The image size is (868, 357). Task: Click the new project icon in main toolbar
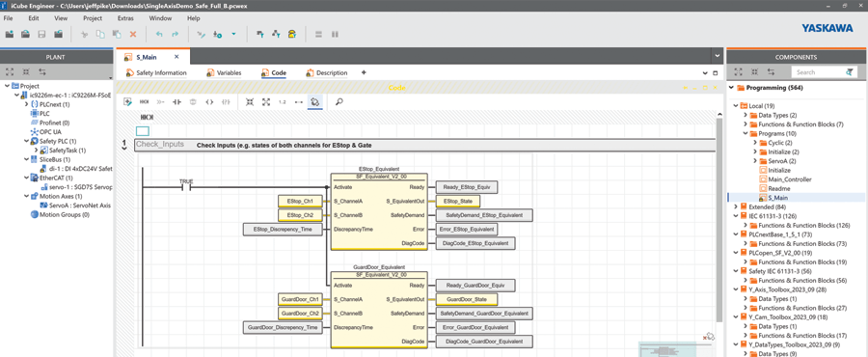tap(10, 34)
